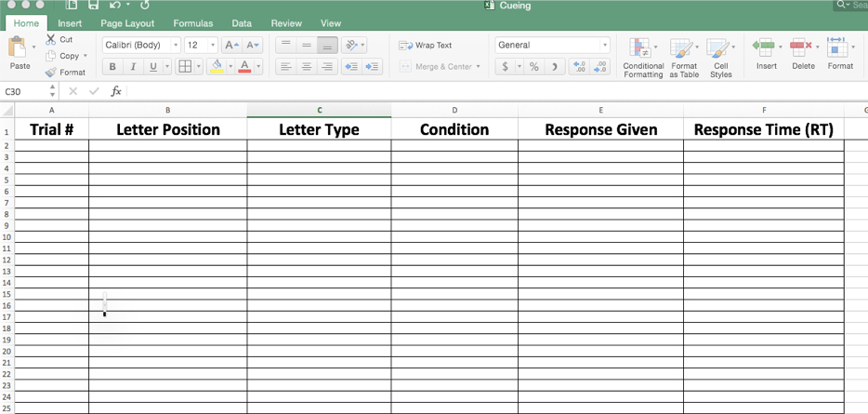Apply red font color A
This screenshot has width=868, height=414.
(244, 66)
